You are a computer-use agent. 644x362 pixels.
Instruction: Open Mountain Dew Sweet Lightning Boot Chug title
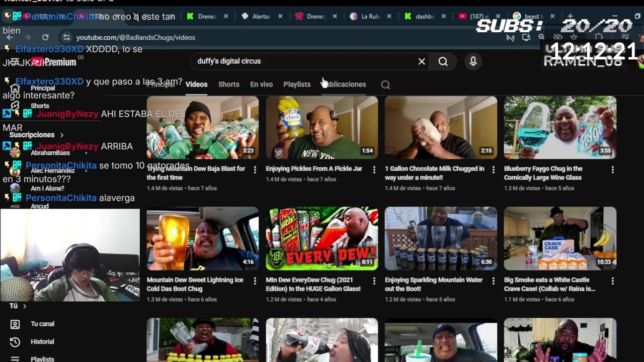click(x=195, y=284)
